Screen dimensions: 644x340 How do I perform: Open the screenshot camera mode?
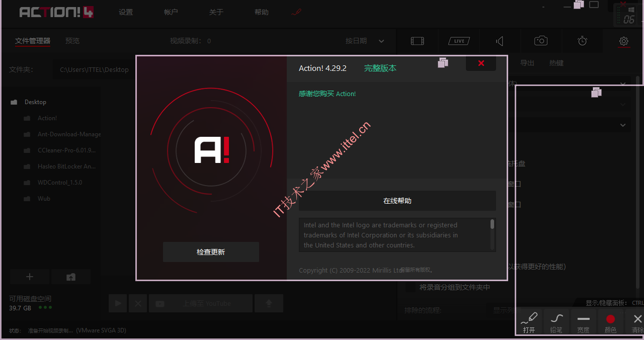541,41
